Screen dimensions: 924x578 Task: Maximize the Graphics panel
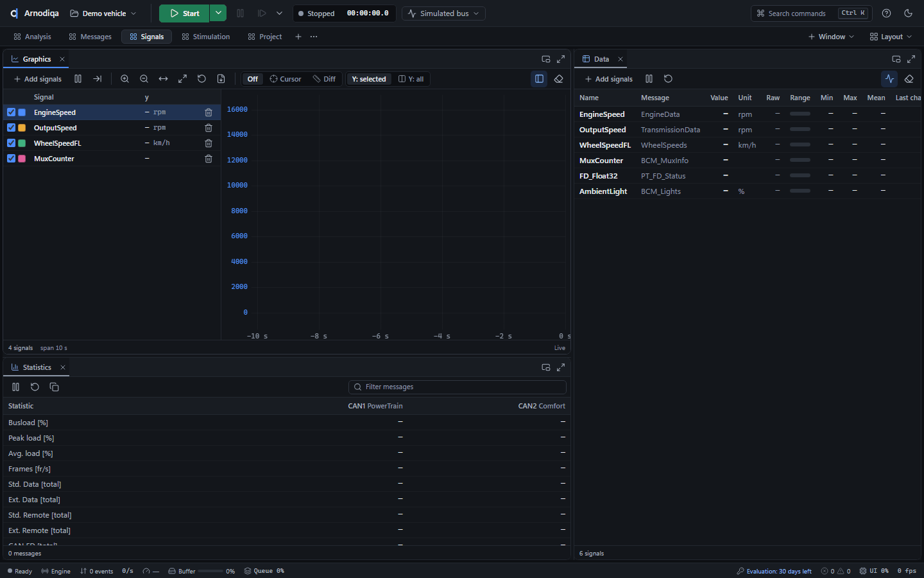click(x=561, y=59)
